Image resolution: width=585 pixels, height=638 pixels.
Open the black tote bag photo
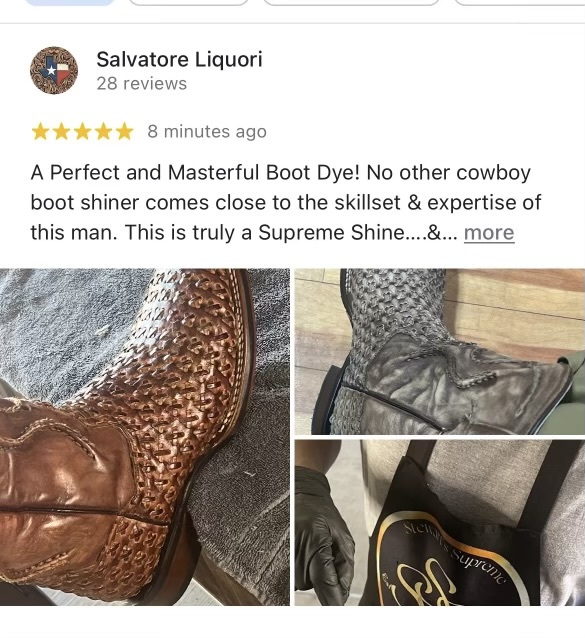pos(440,523)
